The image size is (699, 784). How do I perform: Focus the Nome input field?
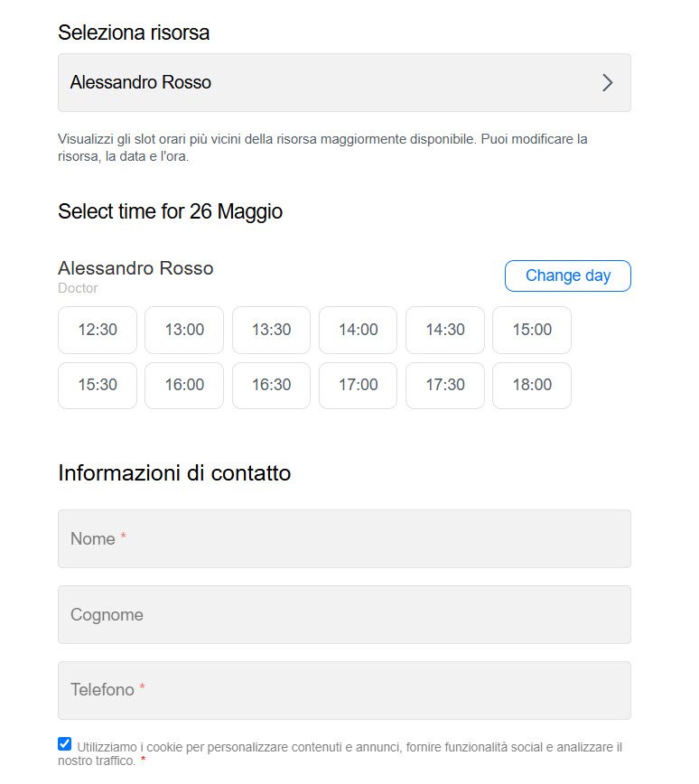click(x=344, y=538)
